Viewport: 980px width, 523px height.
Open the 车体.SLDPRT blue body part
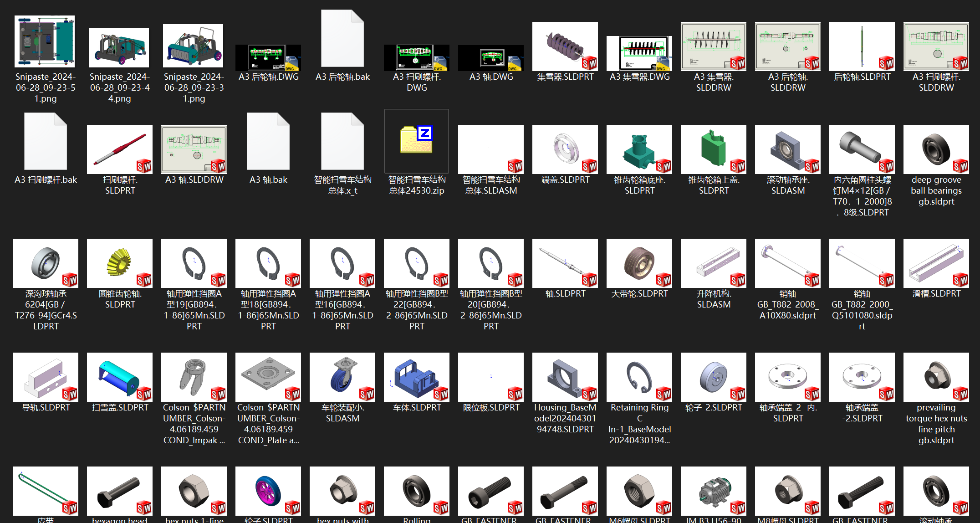(x=416, y=377)
